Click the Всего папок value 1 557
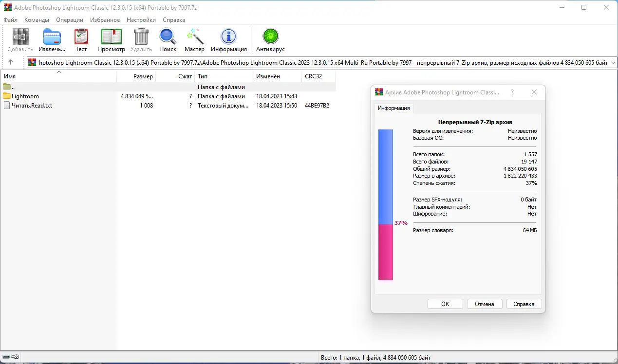618x364 pixels. coord(530,154)
